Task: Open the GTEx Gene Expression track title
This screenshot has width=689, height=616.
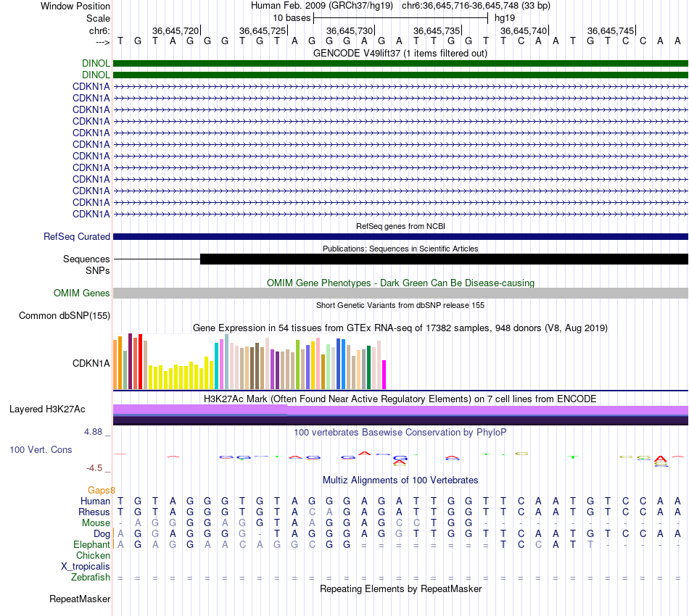Action: coord(400,328)
